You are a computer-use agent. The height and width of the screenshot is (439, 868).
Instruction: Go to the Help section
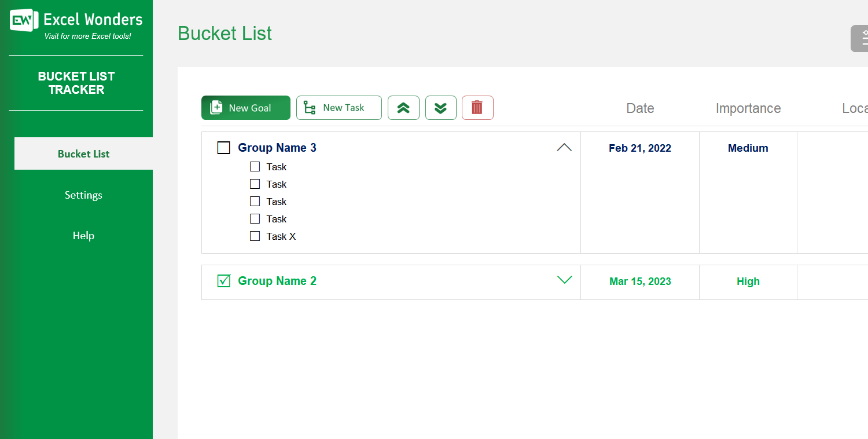83,236
